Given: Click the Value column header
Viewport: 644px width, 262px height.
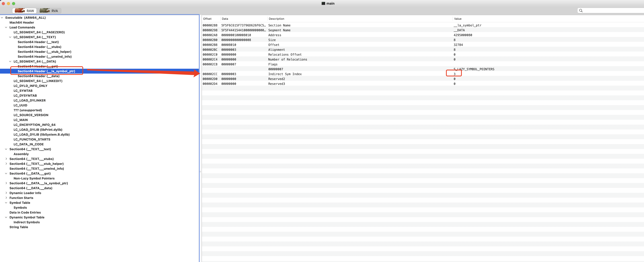Looking at the screenshot, I should tap(458, 19).
